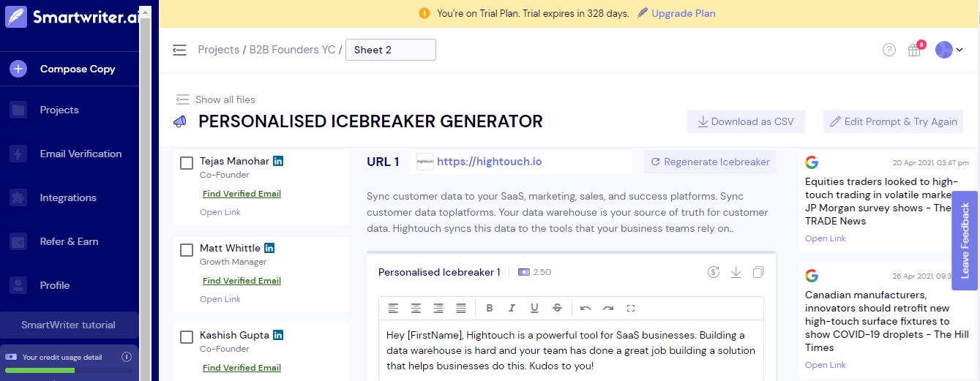Click the undo icon in editor
This screenshot has width=980, height=381.
click(x=586, y=308)
